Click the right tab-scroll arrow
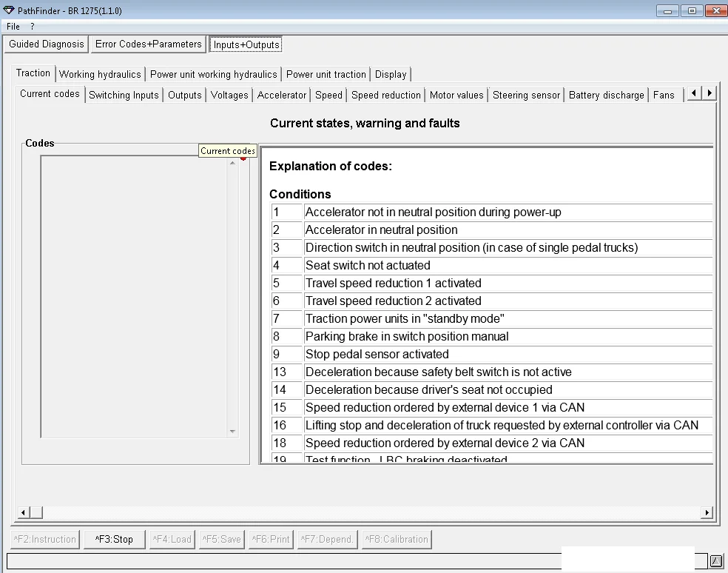 coord(709,93)
